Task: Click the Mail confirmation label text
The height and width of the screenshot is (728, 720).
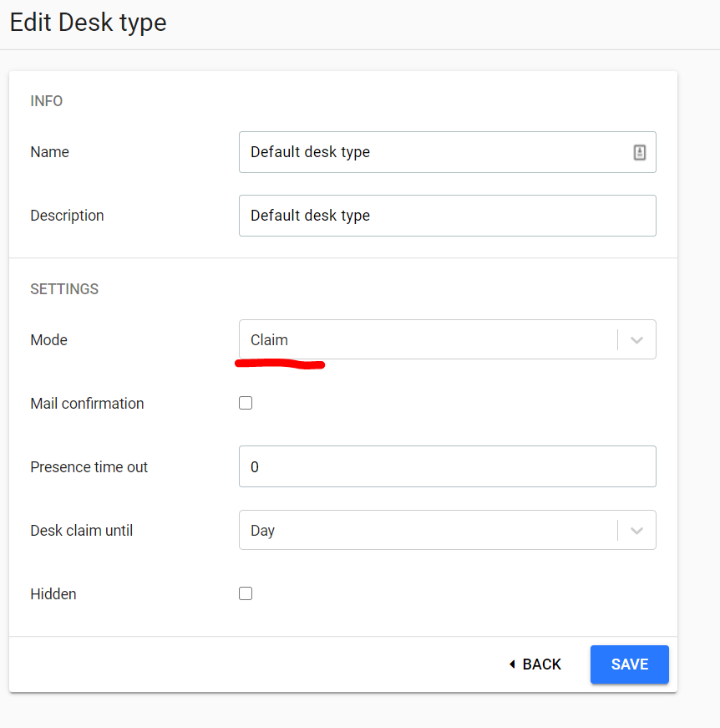Action: pos(87,404)
